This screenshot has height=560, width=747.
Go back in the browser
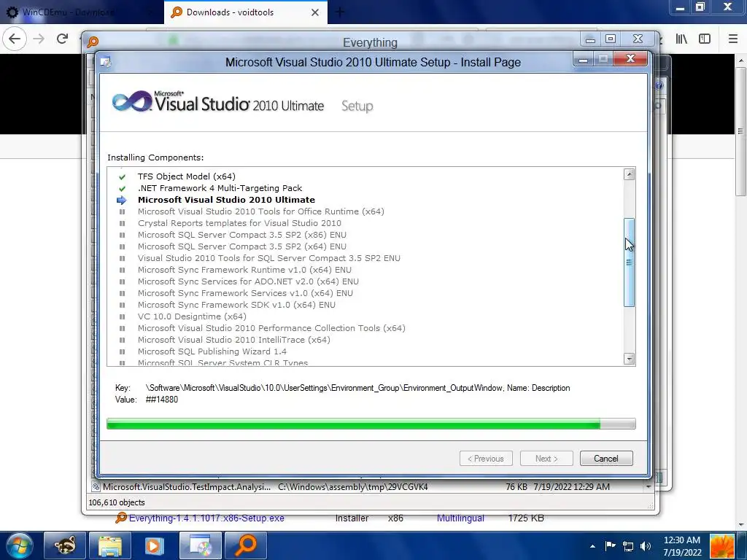tap(15, 39)
